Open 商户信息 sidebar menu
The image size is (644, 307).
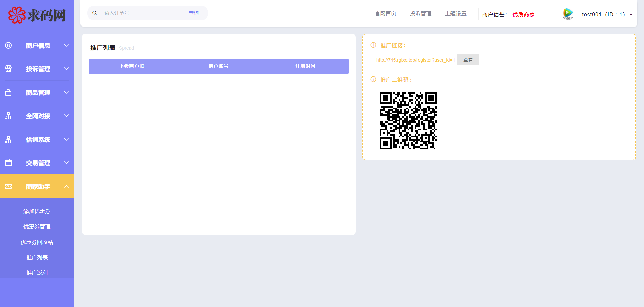point(37,45)
